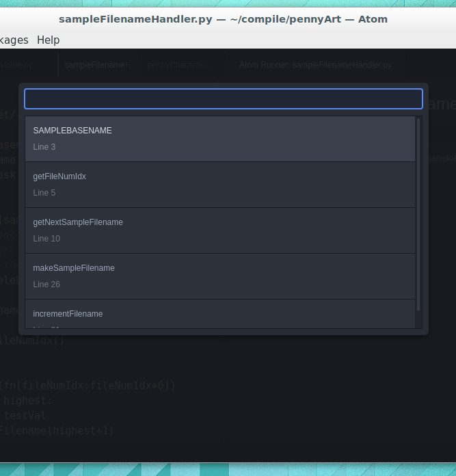The width and height of the screenshot is (456, 476).
Task: Open the Help menu
Action: [x=48, y=40]
